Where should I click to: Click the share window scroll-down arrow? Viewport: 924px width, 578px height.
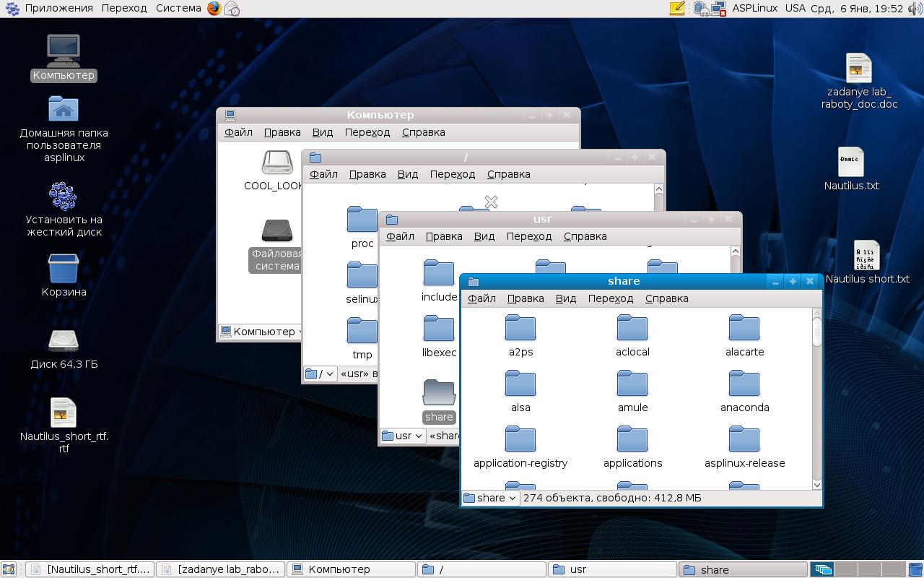[817, 485]
